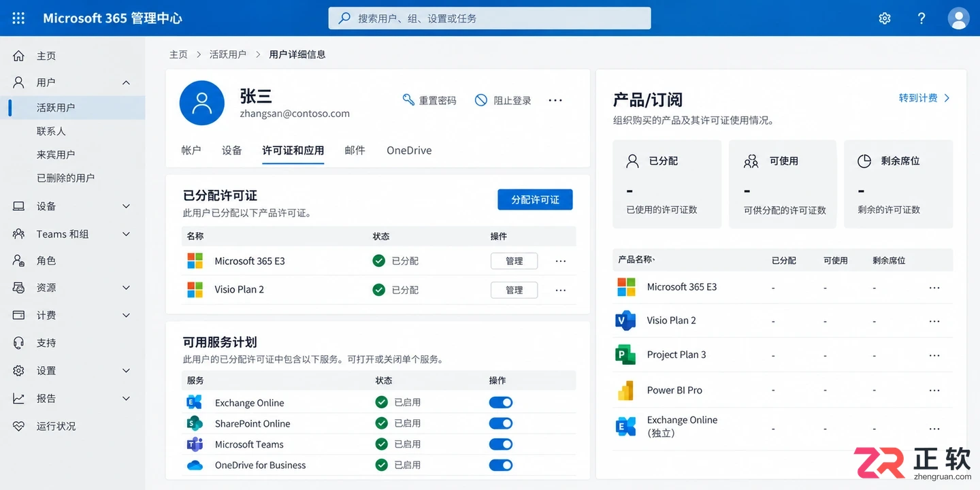Turn off OneDrive for Business switch
The width and height of the screenshot is (980, 490).
[x=501, y=465]
